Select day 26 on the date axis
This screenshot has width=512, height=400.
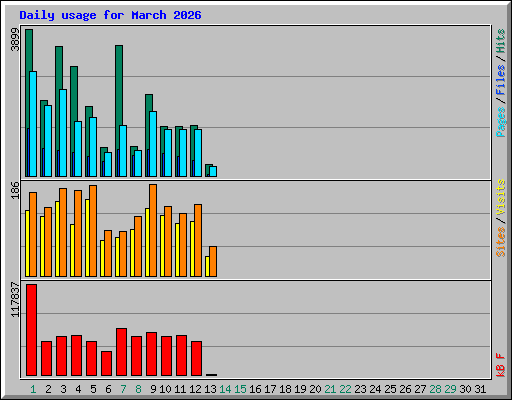coord(405,389)
